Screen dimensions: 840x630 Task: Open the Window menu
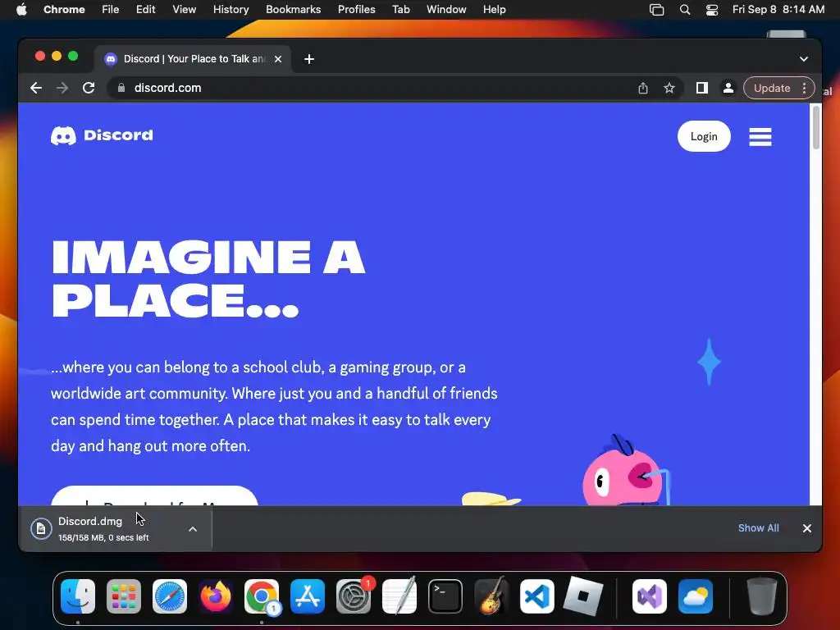(446, 10)
